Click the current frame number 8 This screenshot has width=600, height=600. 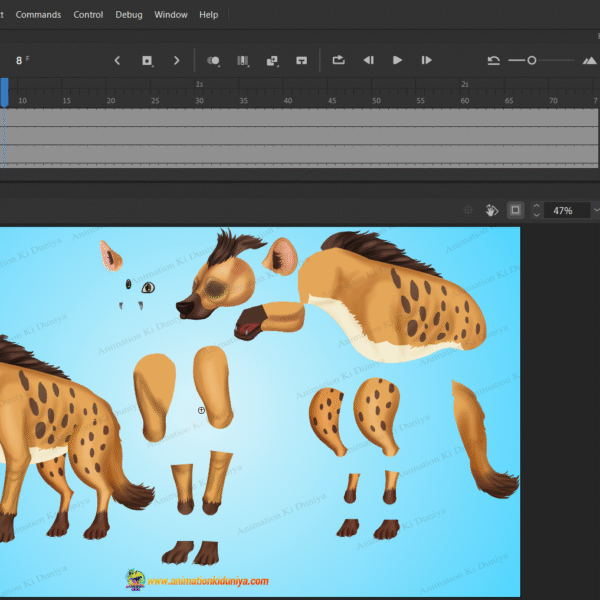pyautogui.click(x=19, y=60)
